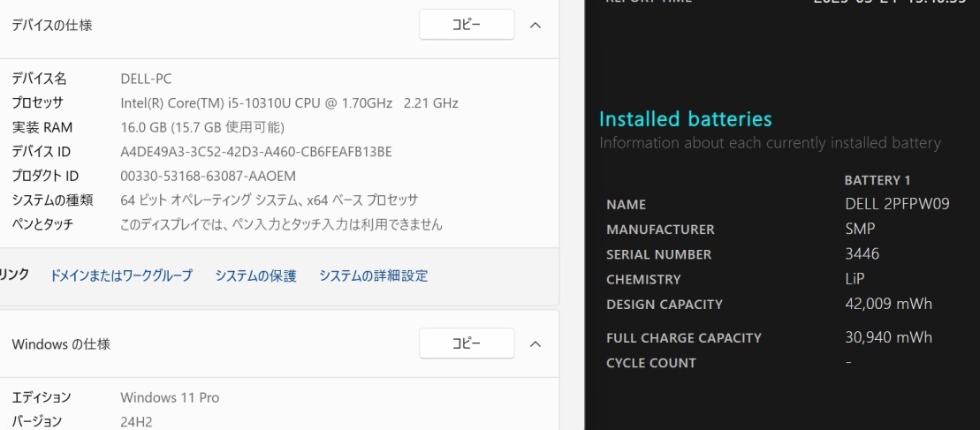The image size is (980, 430).
Task: Select battery chemistry value LiP
Action: click(855, 279)
